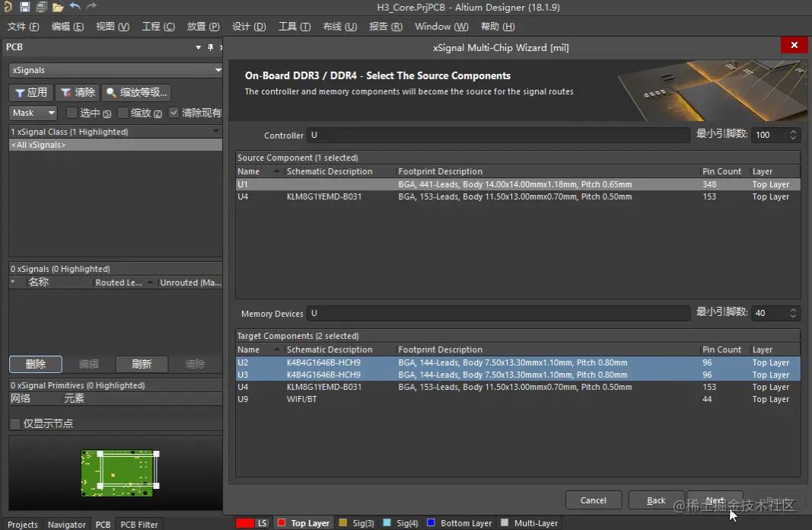
Task: Click the Undo arrow icon
Action: [75, 6]
